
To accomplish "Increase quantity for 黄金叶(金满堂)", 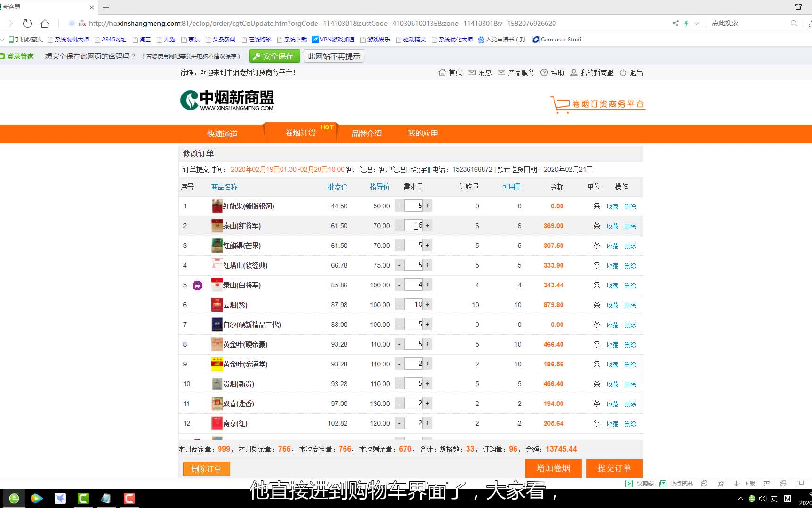I will click(428, 364).
